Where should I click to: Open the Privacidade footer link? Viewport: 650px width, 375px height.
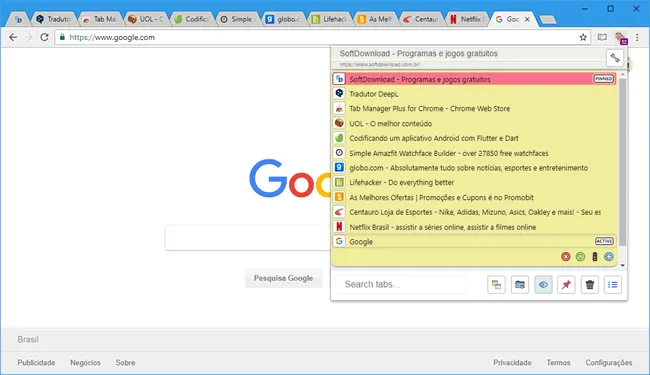click(512, 363)
